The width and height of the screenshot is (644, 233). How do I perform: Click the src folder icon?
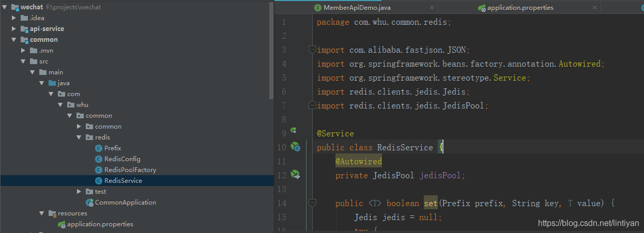34,61
